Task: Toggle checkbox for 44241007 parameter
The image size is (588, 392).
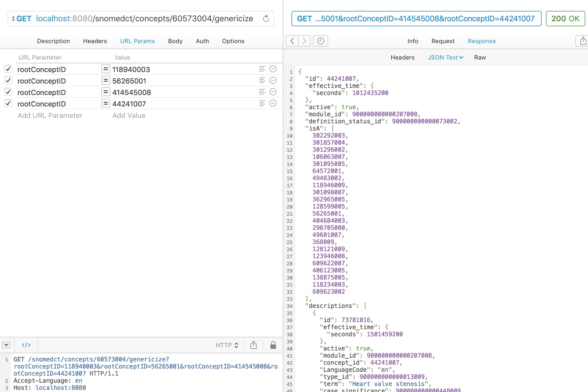Action: (8, 103)
